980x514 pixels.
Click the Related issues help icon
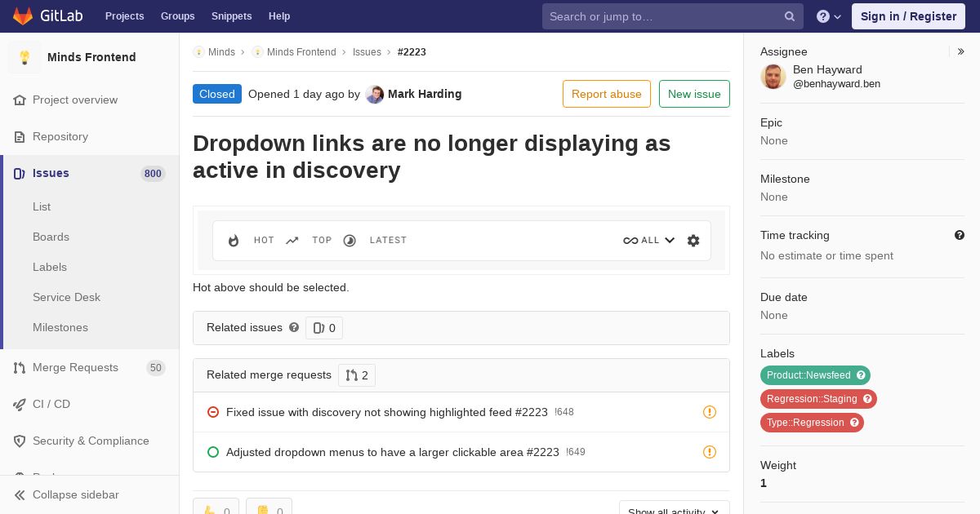coord(294,327)
